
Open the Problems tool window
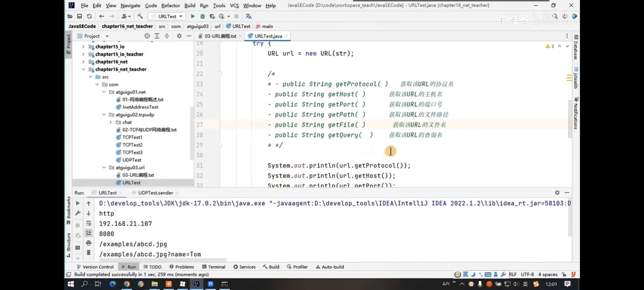tap(182, 267)
